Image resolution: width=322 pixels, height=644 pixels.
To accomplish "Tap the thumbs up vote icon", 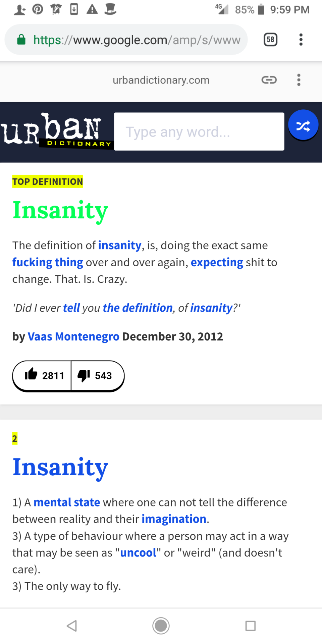I will (x=31, y=374).
